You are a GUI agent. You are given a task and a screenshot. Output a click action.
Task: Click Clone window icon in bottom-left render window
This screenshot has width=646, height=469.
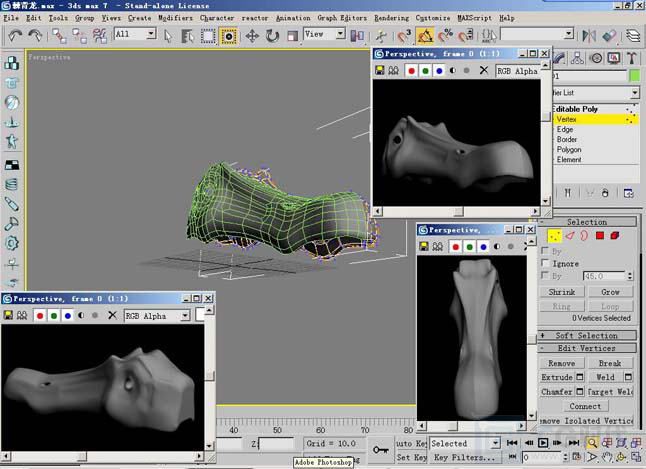point(22,315)
